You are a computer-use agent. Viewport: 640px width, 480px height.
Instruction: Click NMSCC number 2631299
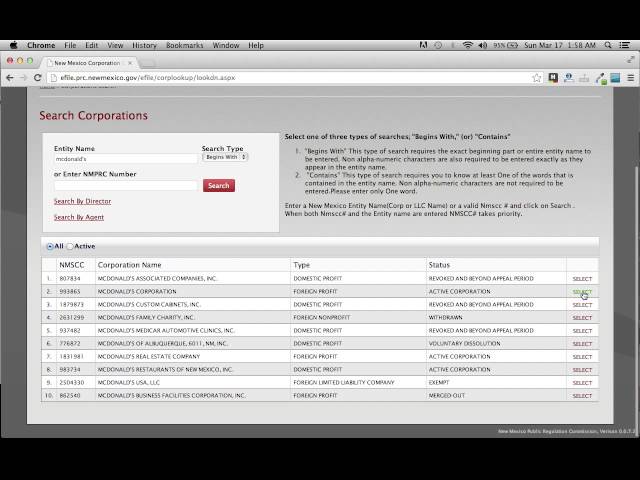[x=72, y=317]
